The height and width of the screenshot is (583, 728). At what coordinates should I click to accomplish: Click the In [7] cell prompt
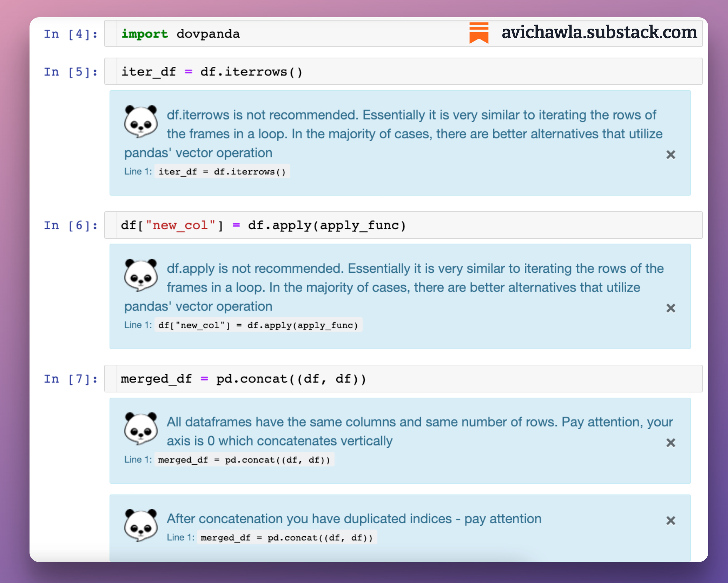click(71, 379)
